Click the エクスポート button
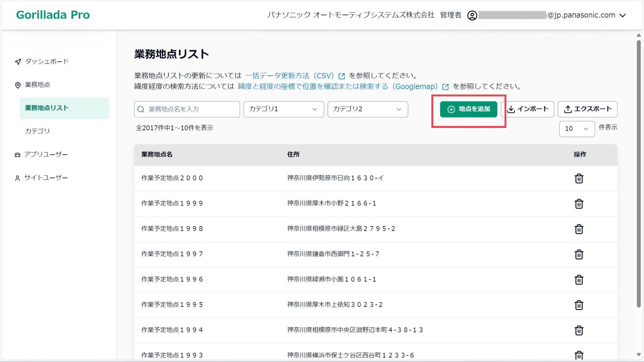 point(588,109)
